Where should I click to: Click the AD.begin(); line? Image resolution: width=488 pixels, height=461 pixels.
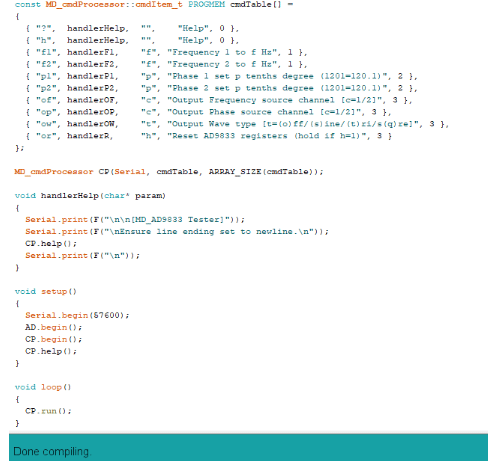pos(53,327)
